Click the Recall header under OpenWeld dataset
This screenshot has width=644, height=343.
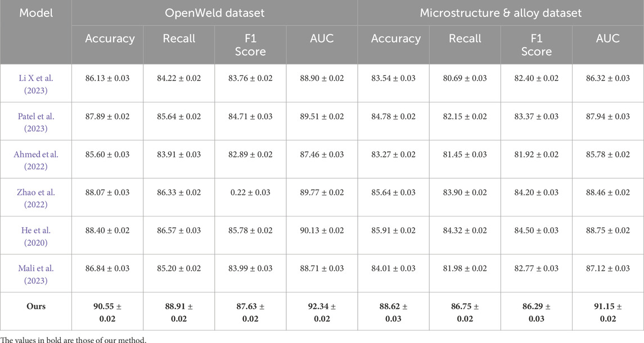pyautogui.click(x=179, y=39)
